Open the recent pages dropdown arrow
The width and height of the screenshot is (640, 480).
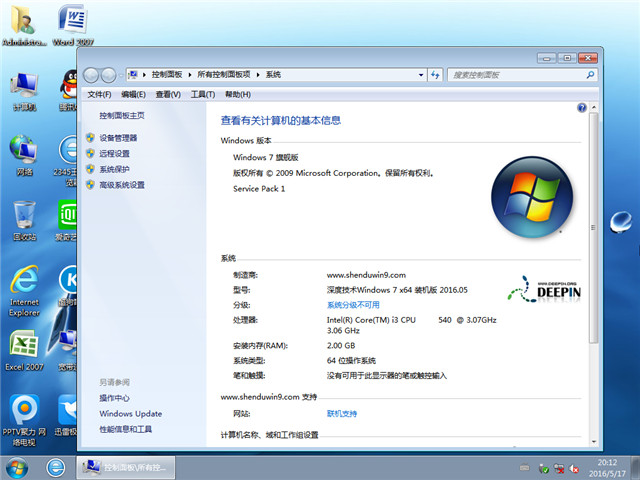121,76
